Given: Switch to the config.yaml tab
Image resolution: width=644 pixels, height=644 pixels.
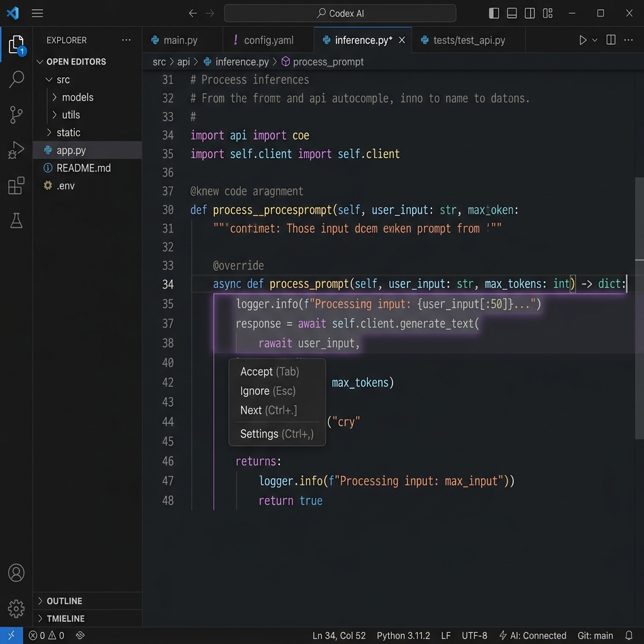Looking at the screenshot, I should [268, 40].
